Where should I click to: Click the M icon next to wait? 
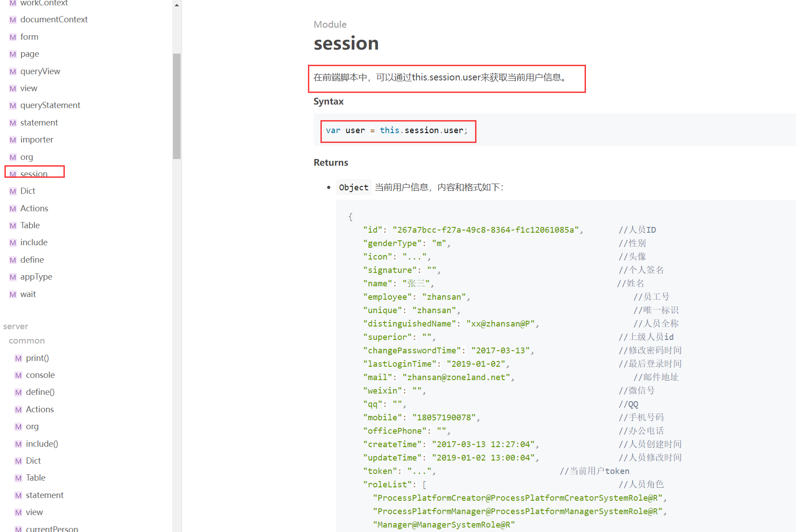coord(13,294)
